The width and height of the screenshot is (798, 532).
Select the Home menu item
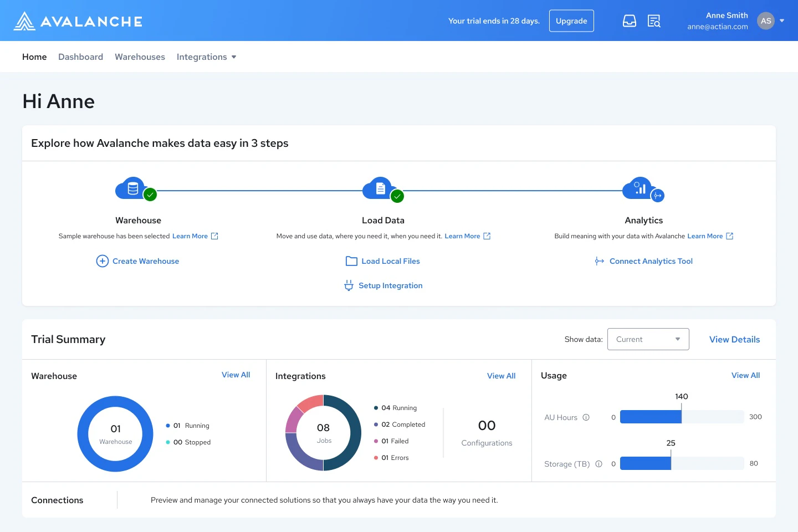point(34,57)
